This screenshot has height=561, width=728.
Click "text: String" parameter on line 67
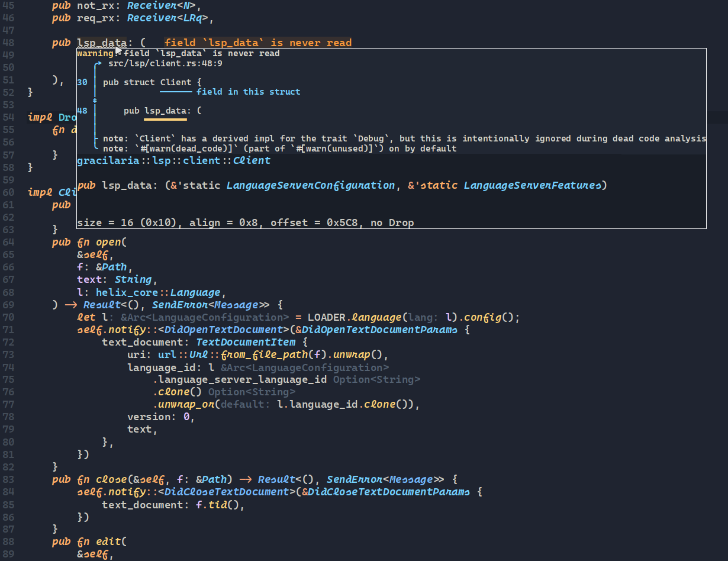coord(114,279)
